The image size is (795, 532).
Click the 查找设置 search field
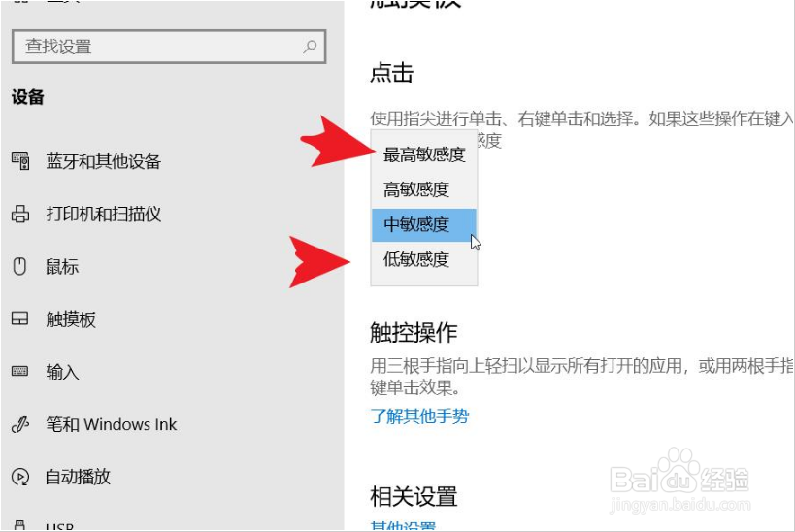point(169,47)
